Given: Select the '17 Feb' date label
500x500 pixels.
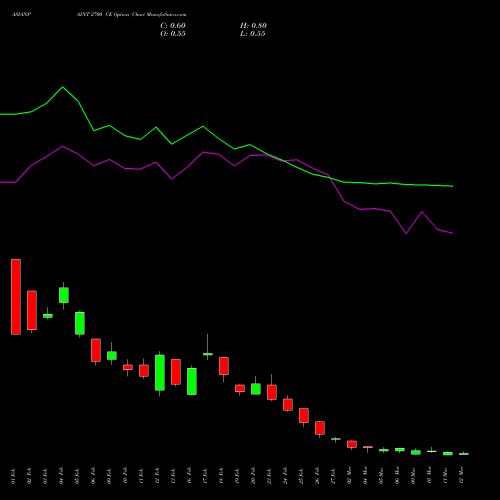Looking at the screenshot, I should tap(205, 476).
